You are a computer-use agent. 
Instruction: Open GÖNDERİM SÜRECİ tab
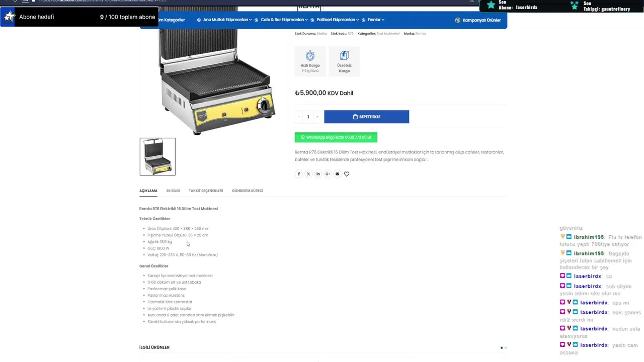248,191
